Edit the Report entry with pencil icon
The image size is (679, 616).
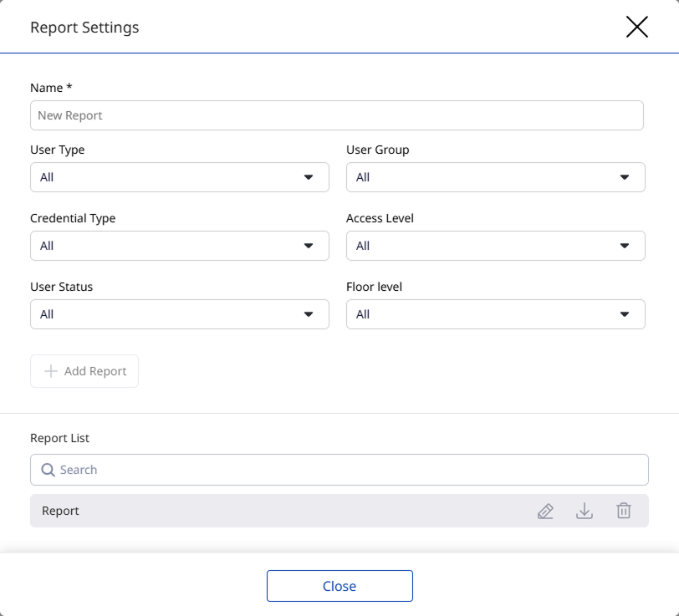click(545, 511)
